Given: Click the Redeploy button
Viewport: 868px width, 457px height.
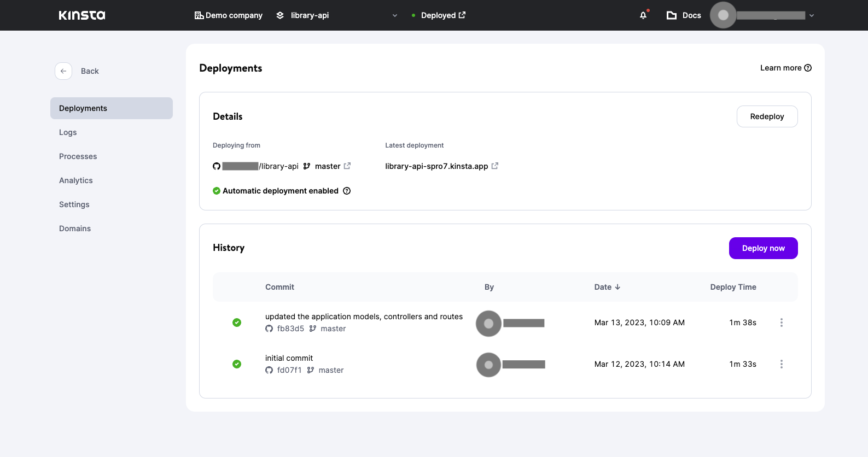Looking at the screenshot, I should click(767, 116).
